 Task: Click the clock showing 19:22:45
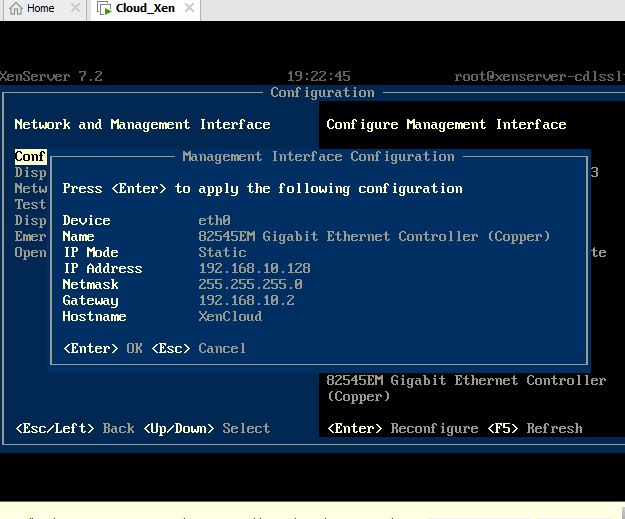pos(318,76)
